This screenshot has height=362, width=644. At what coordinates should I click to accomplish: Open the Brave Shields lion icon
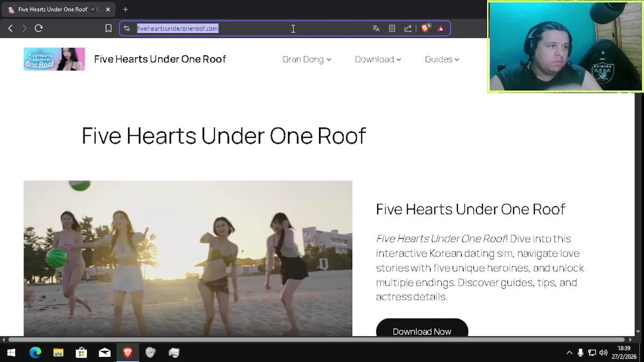426,29
